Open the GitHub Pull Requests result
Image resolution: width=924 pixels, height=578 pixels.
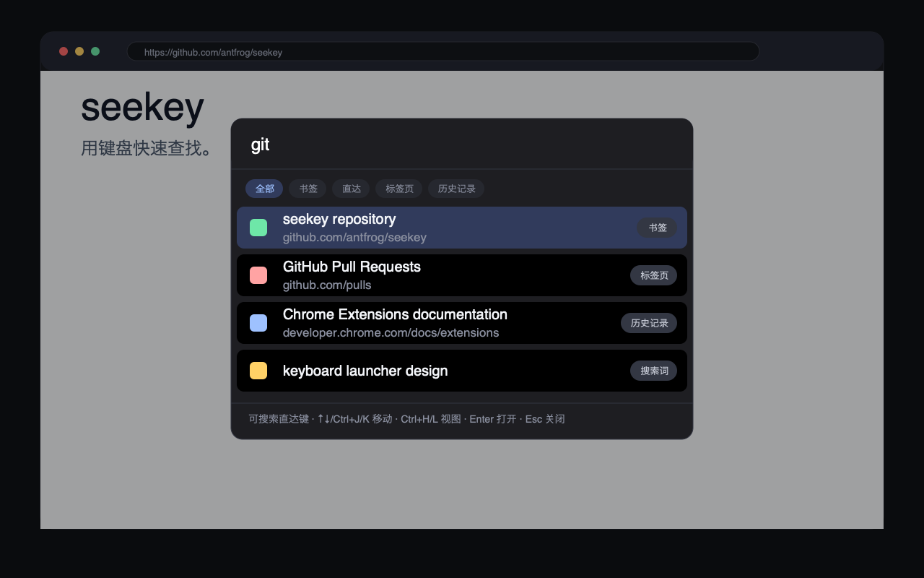click(462, 275)
